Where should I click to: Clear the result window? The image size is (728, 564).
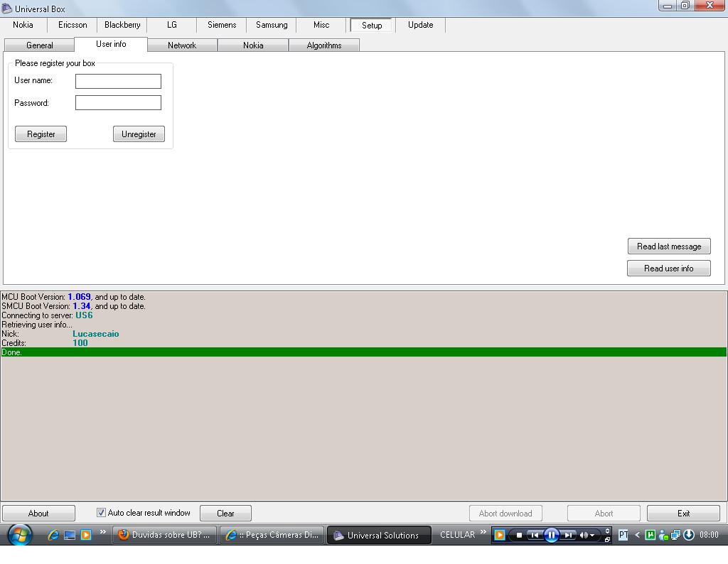(x=225, y=514)
